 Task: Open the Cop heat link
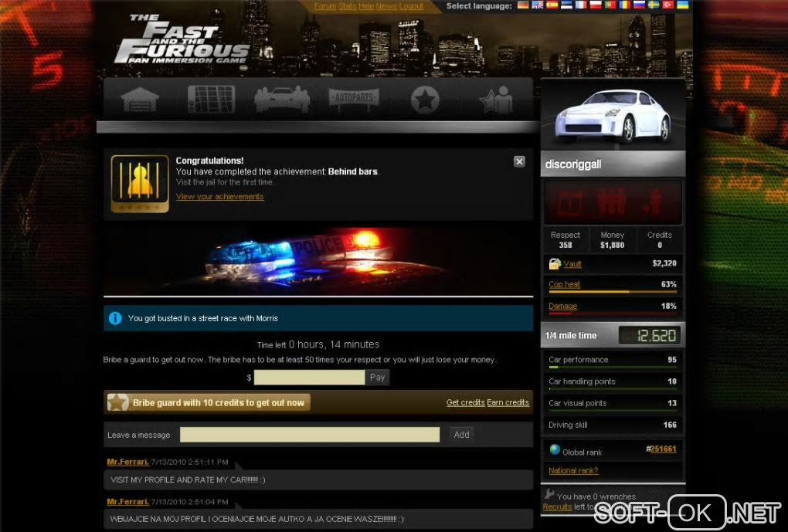(x=565, y=284)
